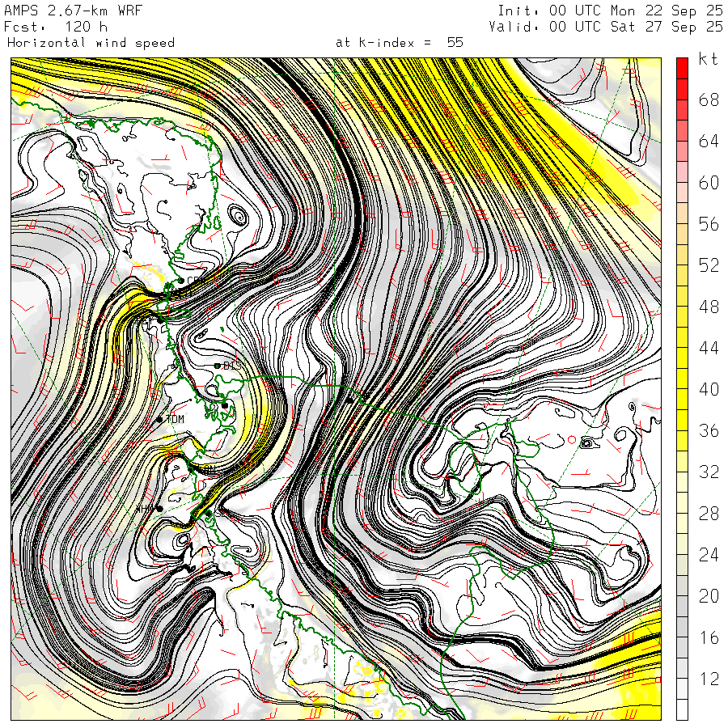This screenshot has height=728, width=728.
Task: Click the red calm-wind circle marker
Action: [572, 439]
